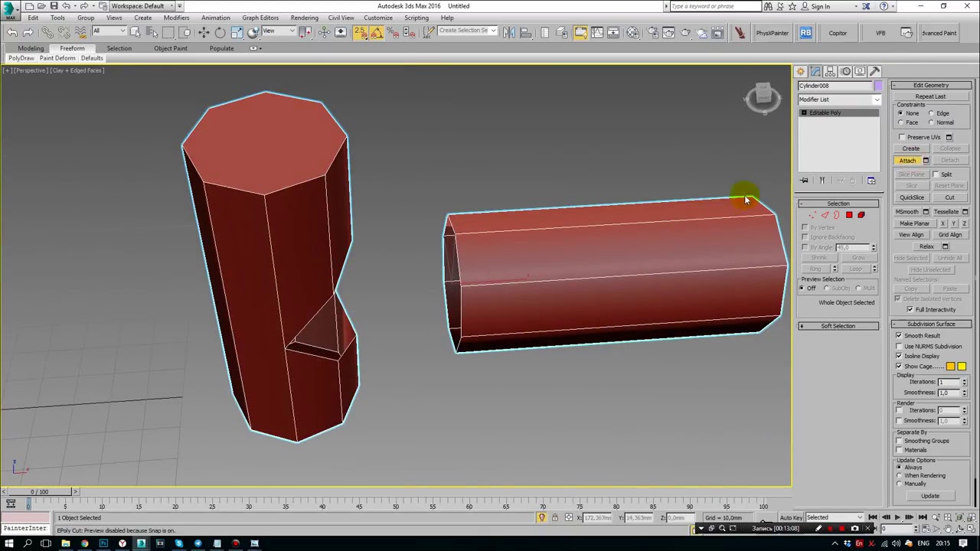The height and width of the screenshot is (551, 980).
Task: Toggle Isoline Display checkbox
Action: click(899, 356)
